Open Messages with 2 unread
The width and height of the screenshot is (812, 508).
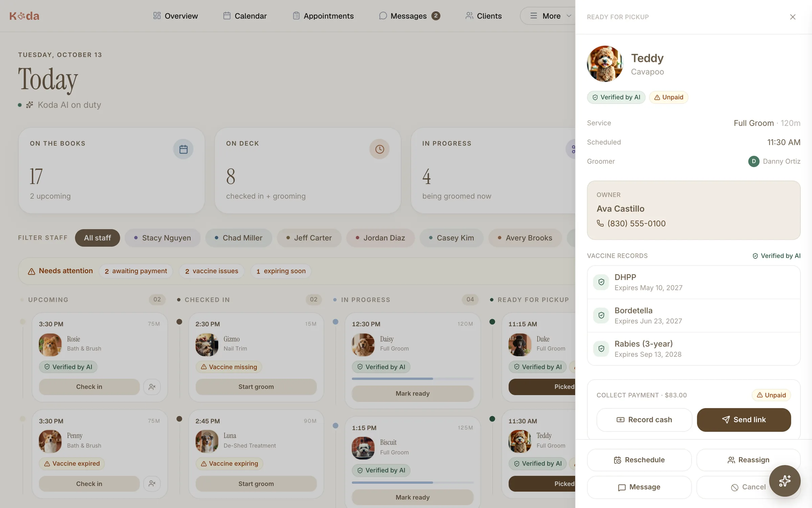pos(409,16)
